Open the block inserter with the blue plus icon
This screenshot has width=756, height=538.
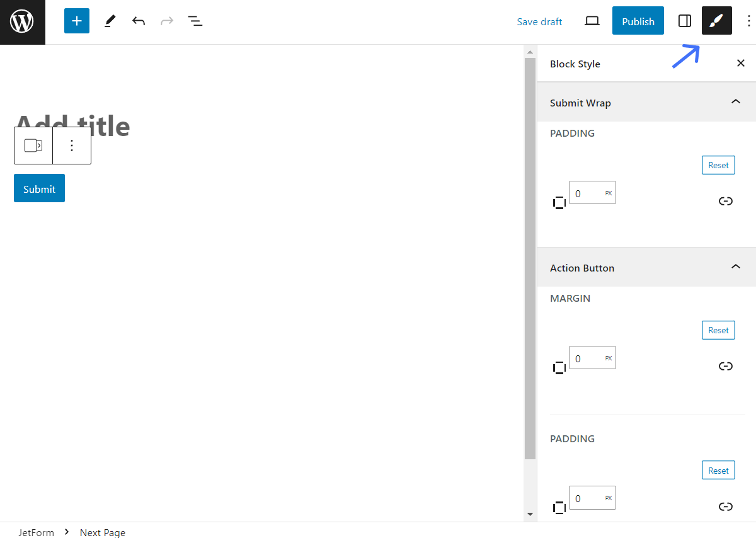[76, 21]
